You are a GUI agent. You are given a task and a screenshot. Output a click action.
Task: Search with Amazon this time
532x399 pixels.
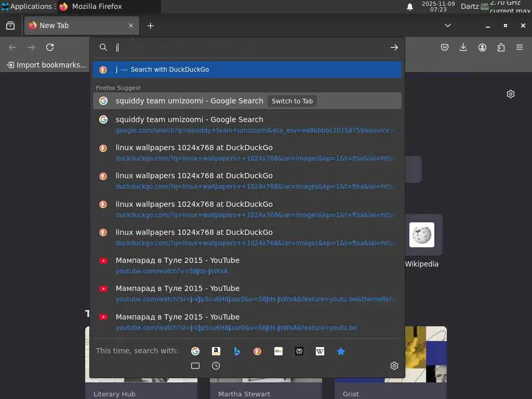216,351
